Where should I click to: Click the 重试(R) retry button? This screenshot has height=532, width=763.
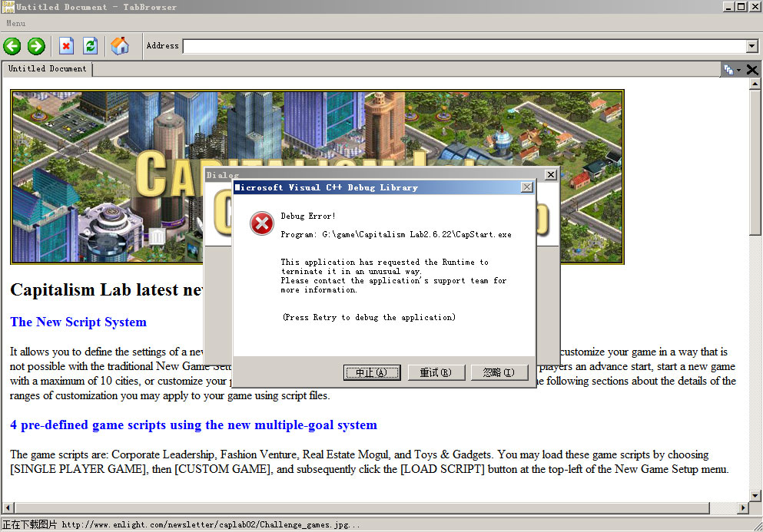coord(436,372)
